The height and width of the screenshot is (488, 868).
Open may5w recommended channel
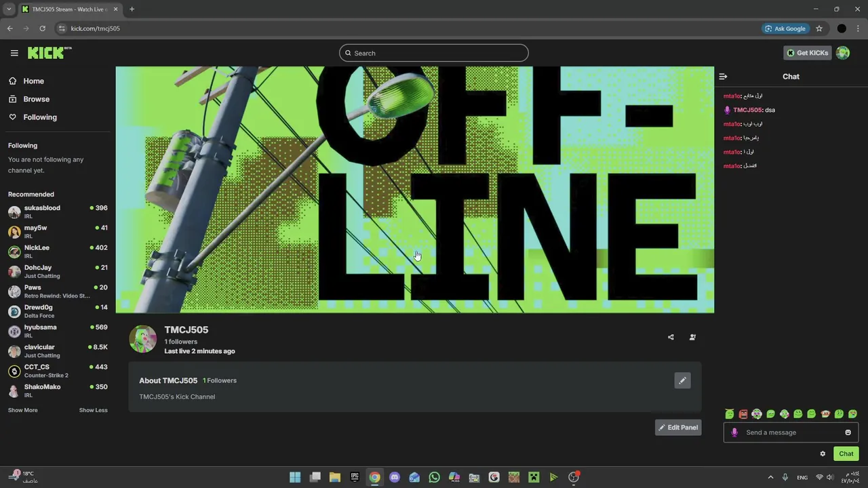[x=58, y=232]
